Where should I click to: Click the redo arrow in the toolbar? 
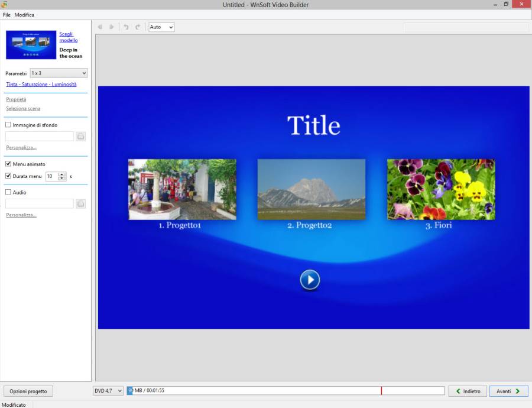[138, 27]
